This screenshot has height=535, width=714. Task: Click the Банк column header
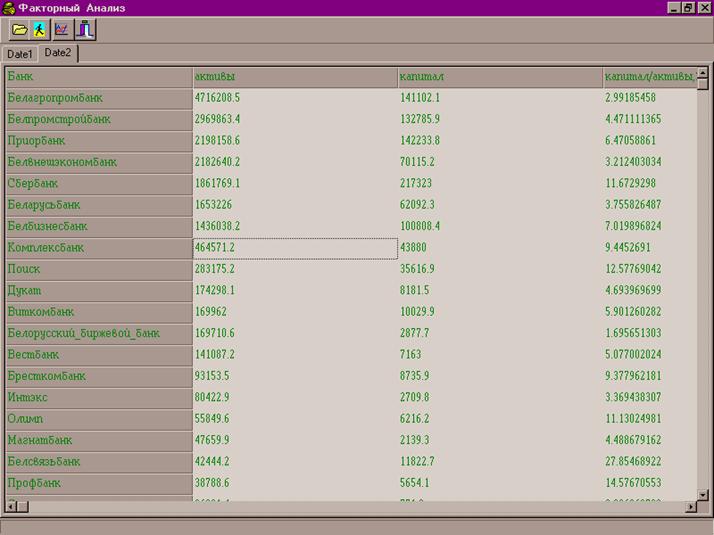97,76
